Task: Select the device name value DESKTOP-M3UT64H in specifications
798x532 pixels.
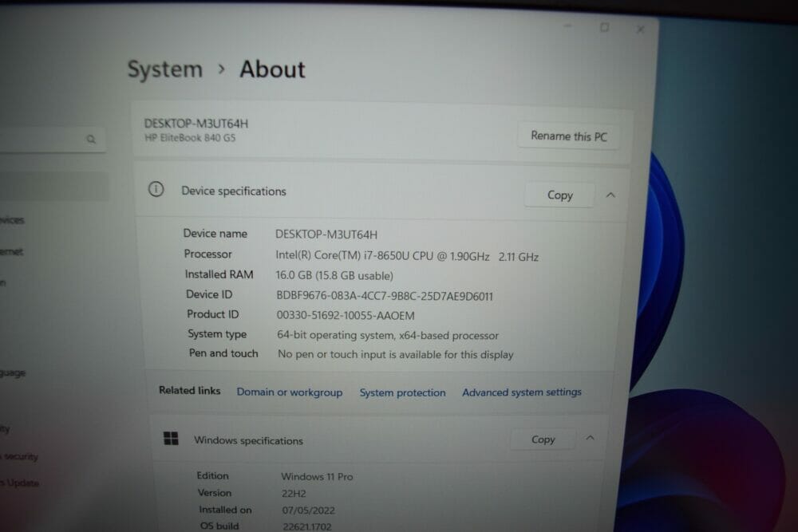Action: (326, 234)
